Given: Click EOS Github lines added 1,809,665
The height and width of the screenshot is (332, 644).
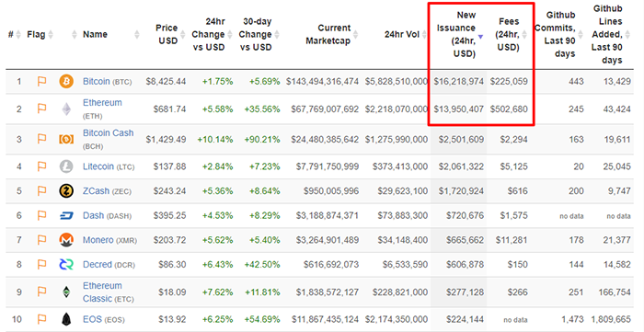Looking at the screenshot, I should click(611, 319).
